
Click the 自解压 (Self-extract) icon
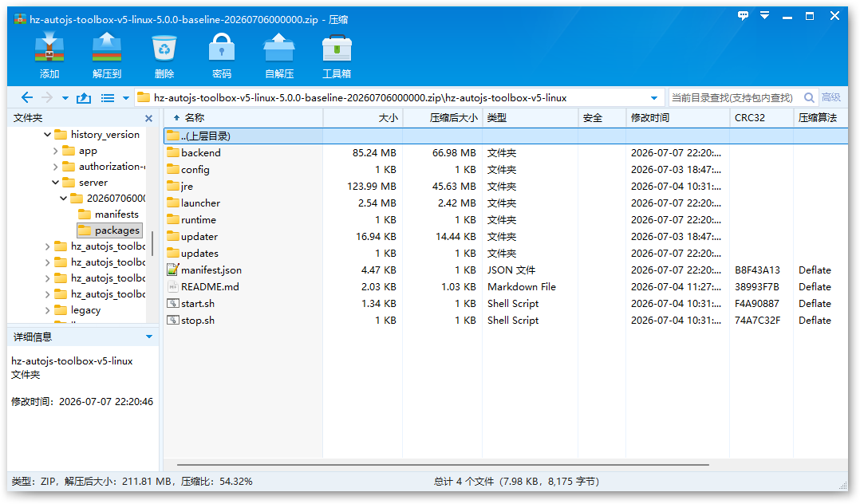click(x=279, y=47)
